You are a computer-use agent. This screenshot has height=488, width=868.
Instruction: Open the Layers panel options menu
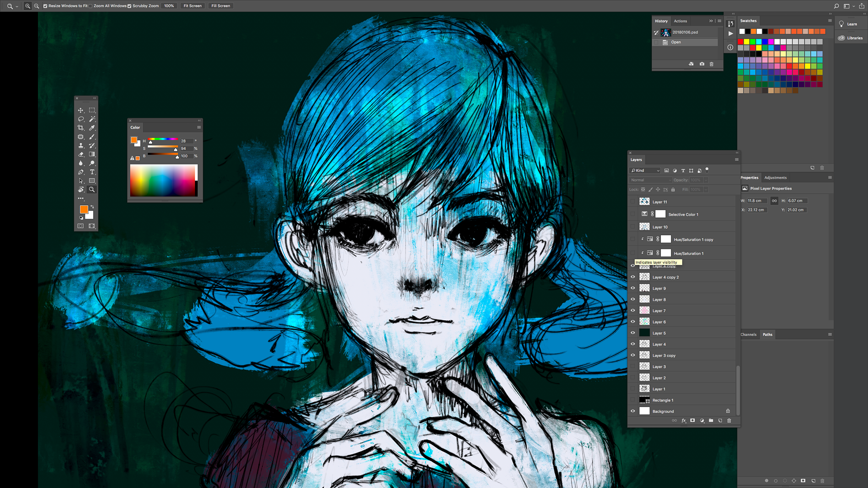click(736, 160)
